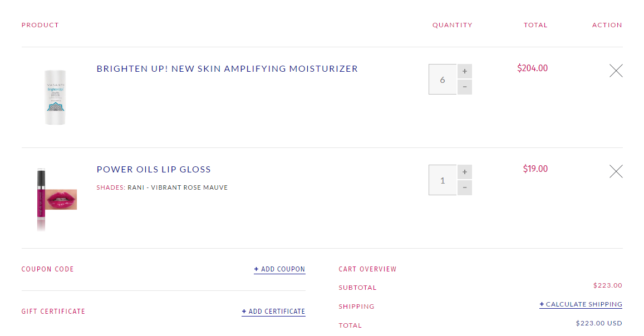Open the Power Oils Lip Gloss thumbnail
The height and width of the screenshot is (336, 644).
coord(56,199)
